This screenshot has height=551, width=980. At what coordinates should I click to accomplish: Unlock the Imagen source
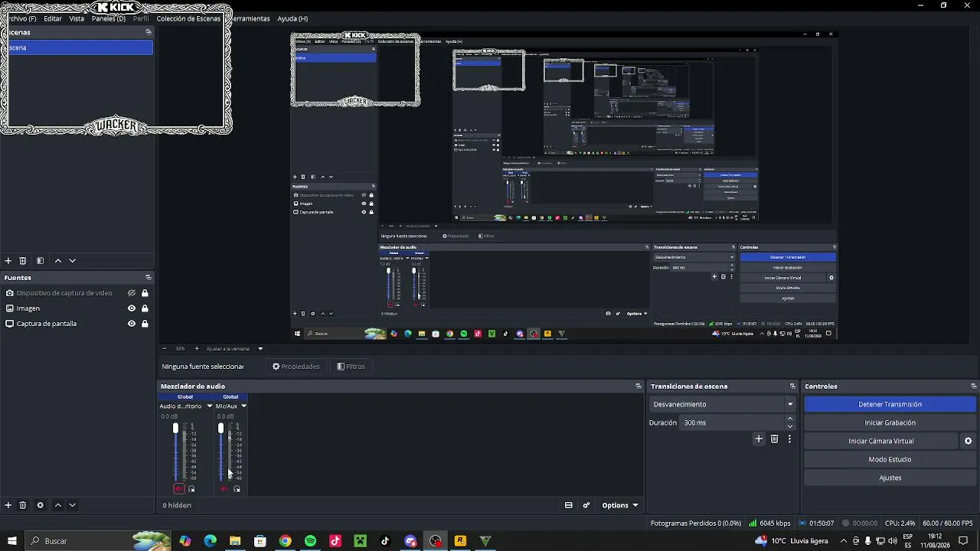coord(145,308)
